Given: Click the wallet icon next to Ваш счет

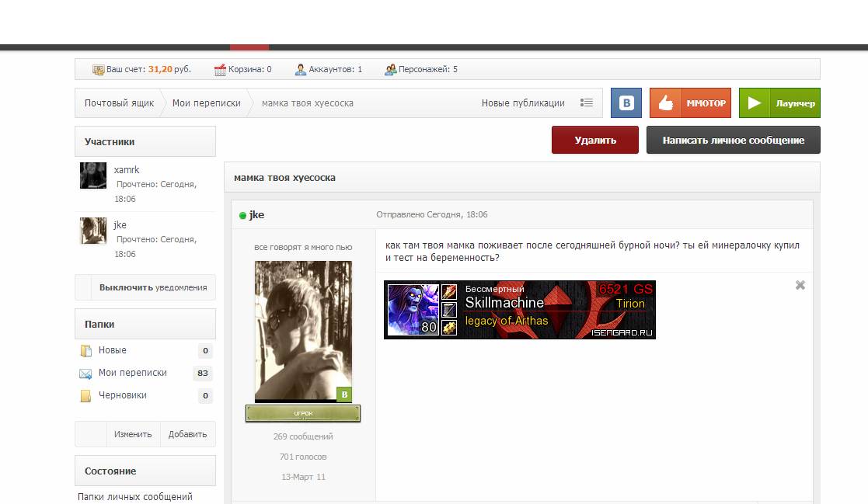Looking at the screenshot, I should pos(98,70).
